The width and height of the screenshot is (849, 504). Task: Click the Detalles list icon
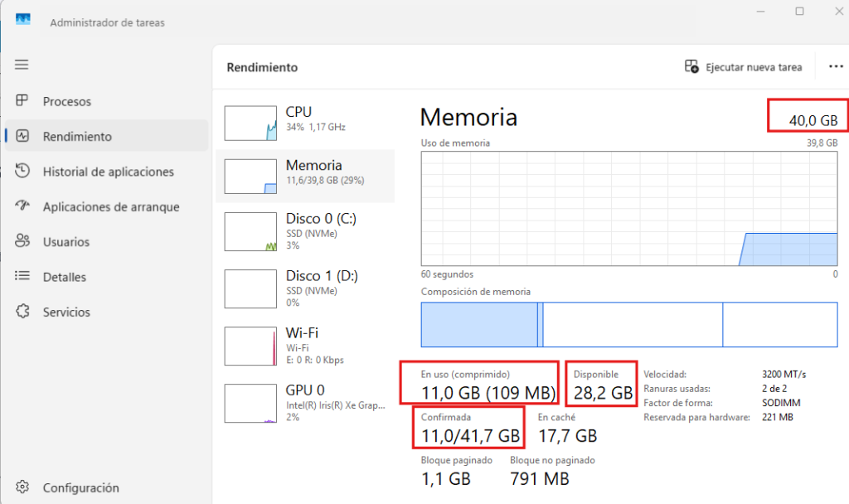point(22,277)
